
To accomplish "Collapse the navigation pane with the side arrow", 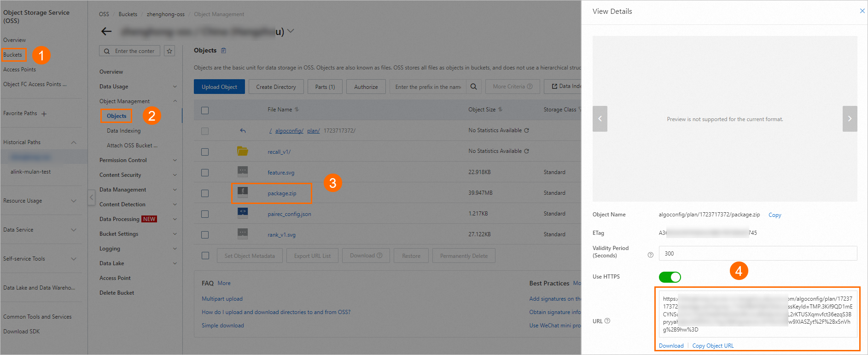I will click(91, 198).
